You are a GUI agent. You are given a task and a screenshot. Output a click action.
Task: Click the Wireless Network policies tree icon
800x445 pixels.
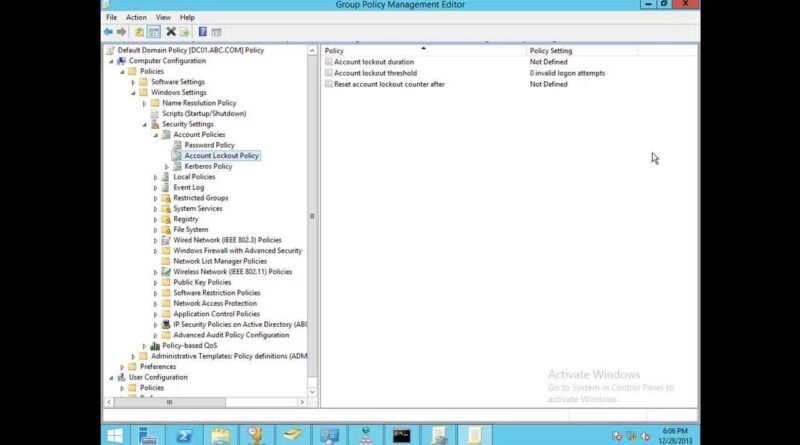tap(166, 271)
